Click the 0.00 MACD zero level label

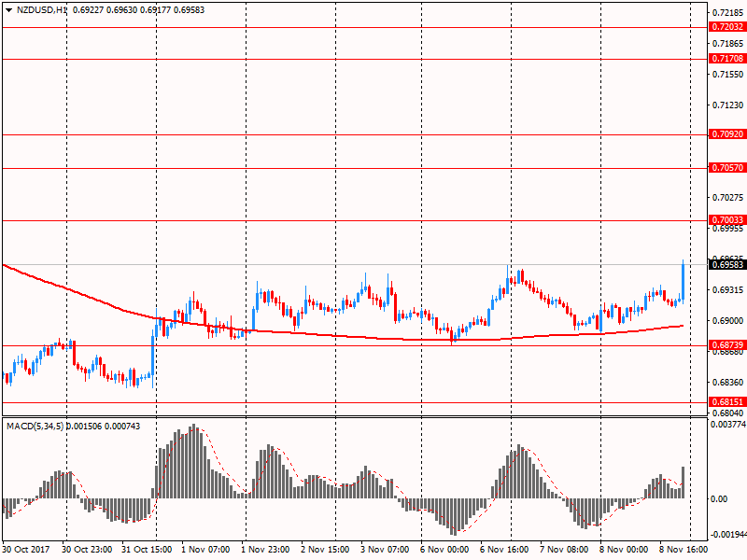719,499
